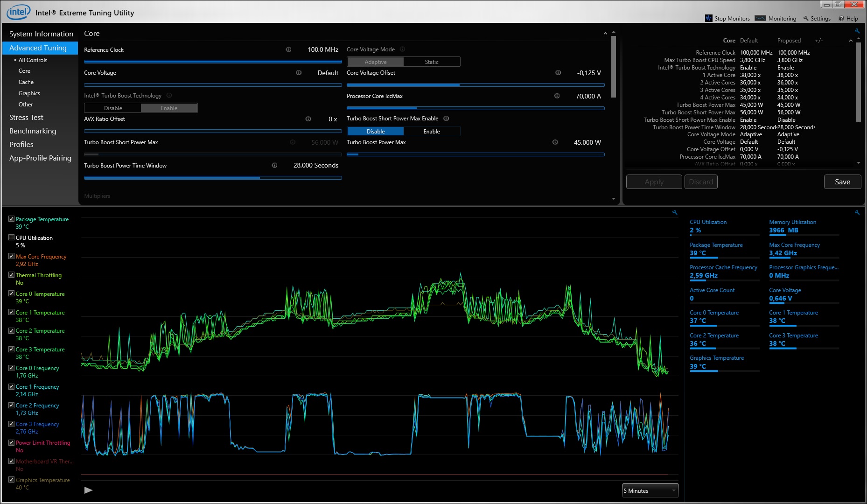Click scroll down arrow of summary panel
Screen dimensions: 867x504
[x=859, y=163]
